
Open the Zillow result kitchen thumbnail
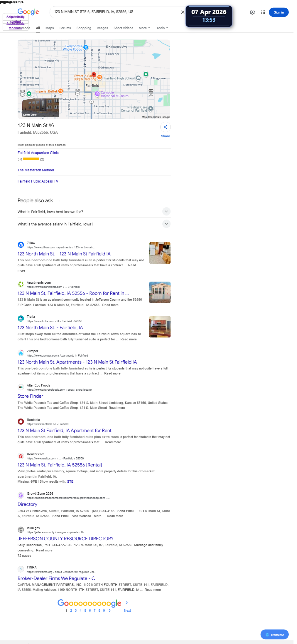pyautogui.click(x=160, y=253)
